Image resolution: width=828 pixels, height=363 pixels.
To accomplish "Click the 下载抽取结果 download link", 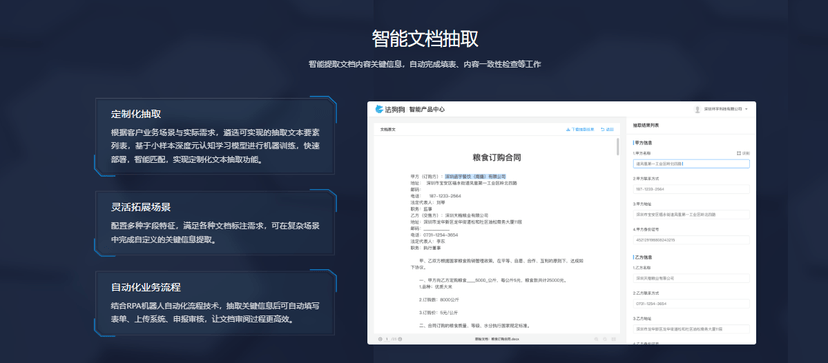I will (x=580, y=129).
